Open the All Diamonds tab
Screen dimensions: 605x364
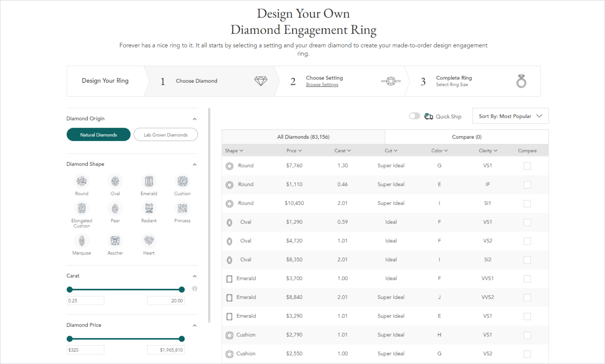coord(303,137)
